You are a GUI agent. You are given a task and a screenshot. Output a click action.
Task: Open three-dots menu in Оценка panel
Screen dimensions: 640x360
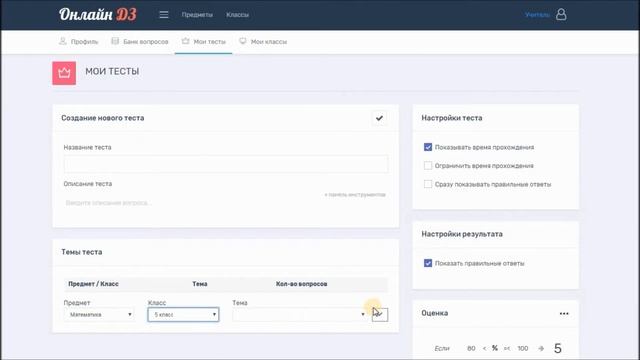[x=564, y=313]
